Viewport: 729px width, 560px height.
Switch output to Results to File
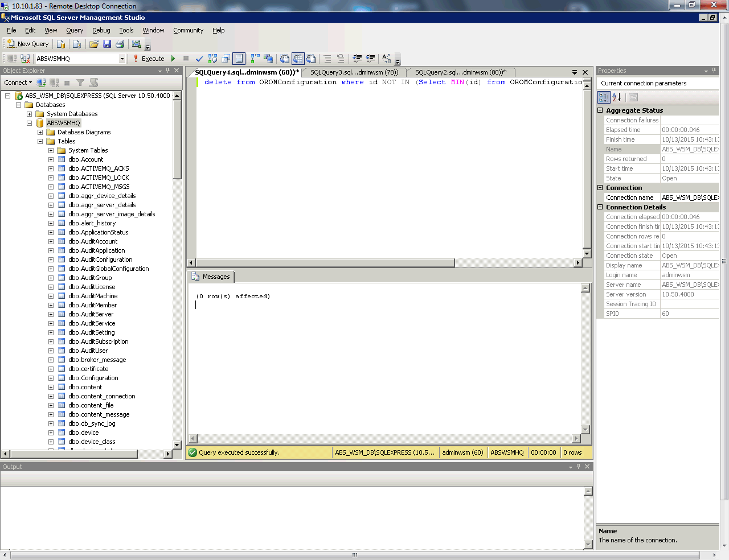pos(311,59)
